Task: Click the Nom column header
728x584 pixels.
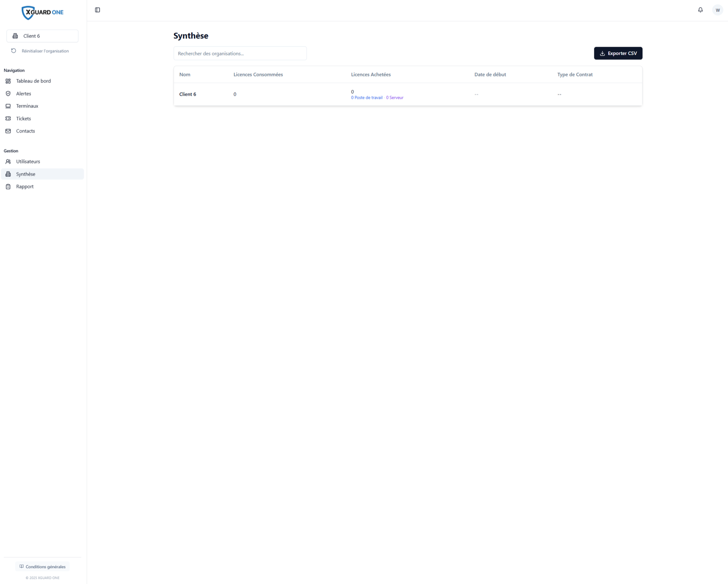Action: click(x=185, y=75)
